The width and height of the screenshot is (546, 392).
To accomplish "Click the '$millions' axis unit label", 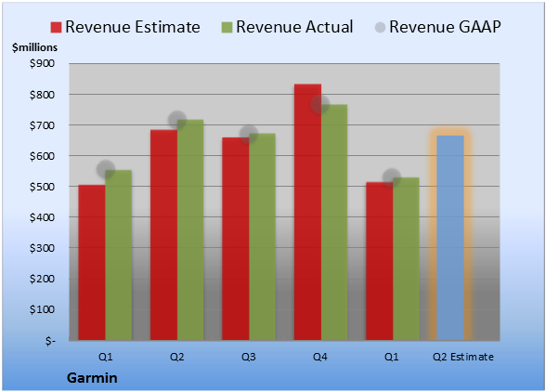I will [35, 47].
